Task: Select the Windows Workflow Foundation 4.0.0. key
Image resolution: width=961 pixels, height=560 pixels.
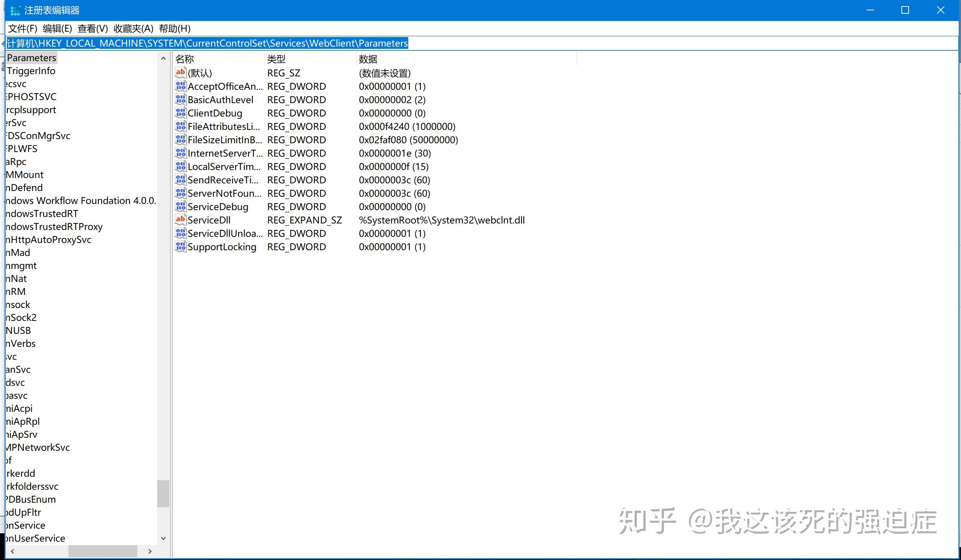Action: tap(81, 201)
